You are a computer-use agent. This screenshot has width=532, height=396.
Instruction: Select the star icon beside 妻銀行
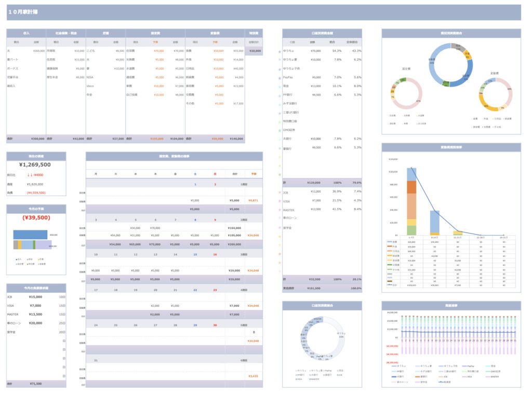[280, 148]
